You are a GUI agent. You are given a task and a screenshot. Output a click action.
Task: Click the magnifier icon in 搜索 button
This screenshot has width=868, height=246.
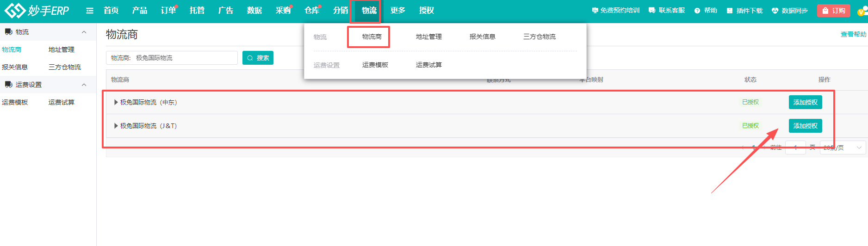tap(250, 58)
